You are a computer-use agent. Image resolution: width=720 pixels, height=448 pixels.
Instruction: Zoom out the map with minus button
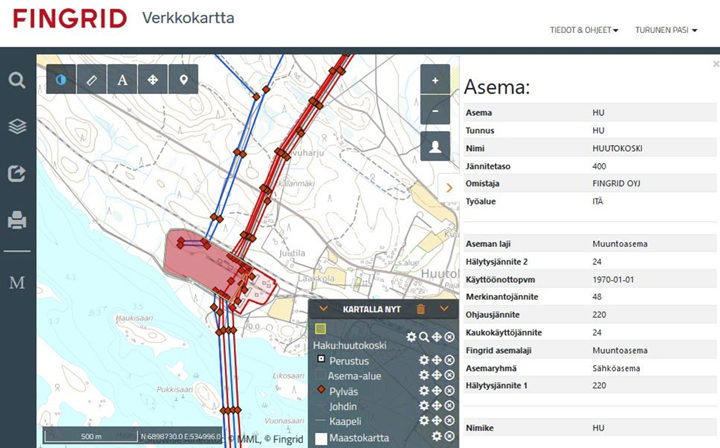tap(435, 110)
